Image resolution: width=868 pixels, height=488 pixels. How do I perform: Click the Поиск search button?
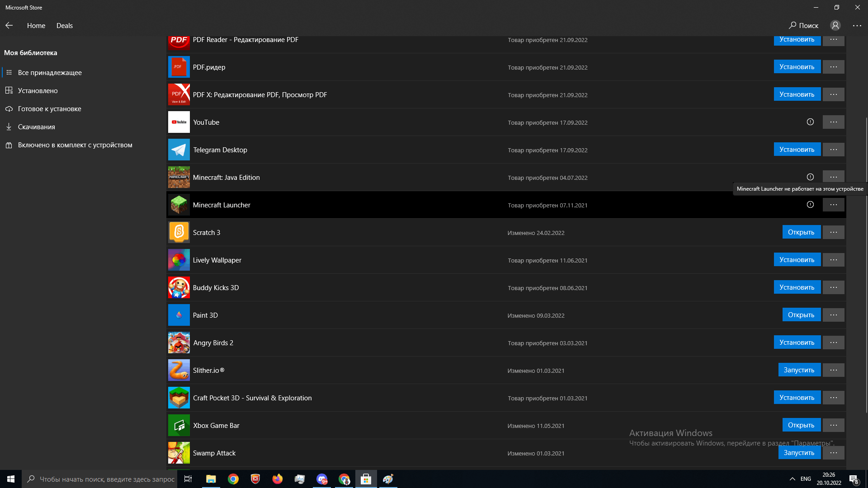[804, 26]
